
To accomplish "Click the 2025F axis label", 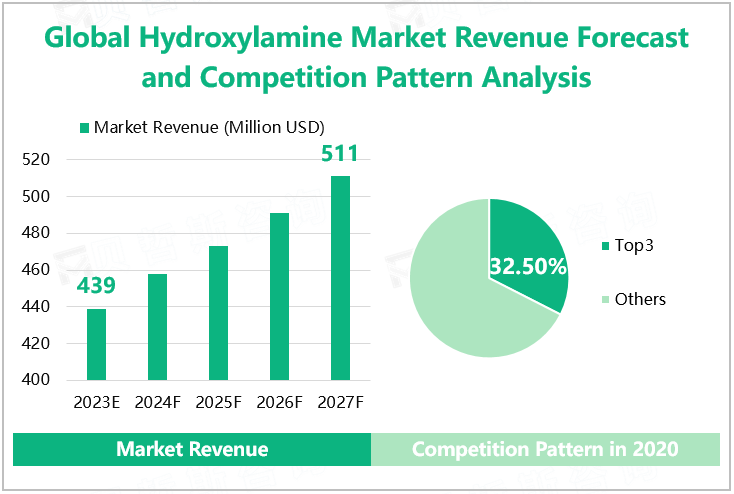I will [x=219, y=402].
